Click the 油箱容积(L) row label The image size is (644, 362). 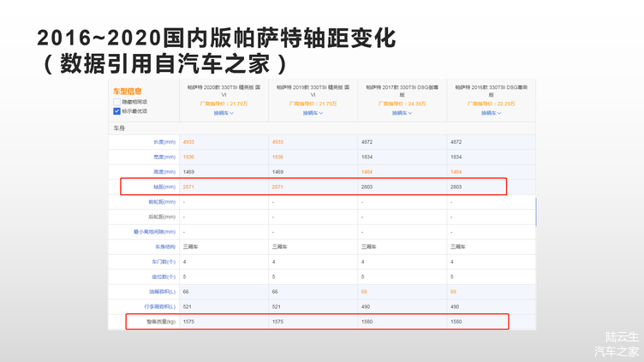(x=162, y=292)
